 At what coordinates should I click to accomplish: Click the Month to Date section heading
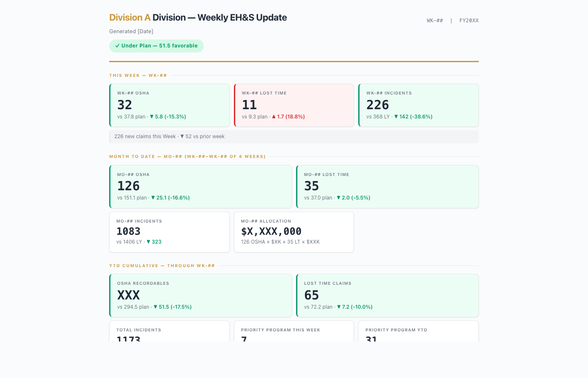(187, 157)
